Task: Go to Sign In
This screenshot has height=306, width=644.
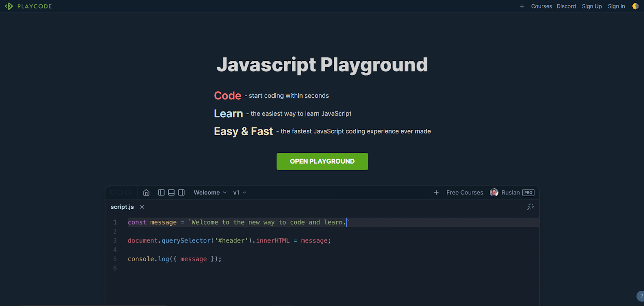Action: (x=616, y=6)
